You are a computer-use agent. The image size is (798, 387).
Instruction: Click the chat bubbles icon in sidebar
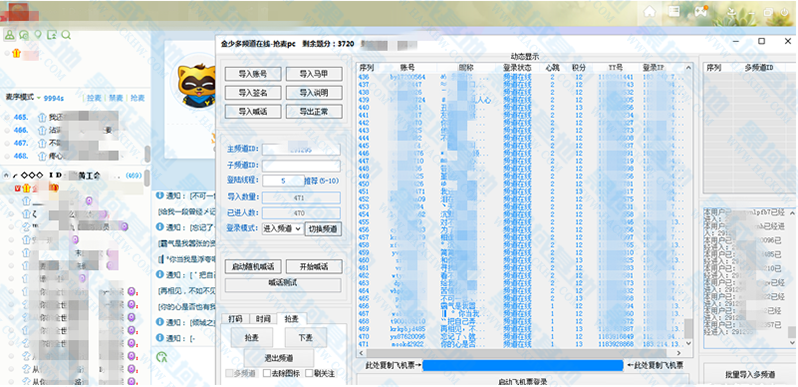(x=23, y=35)
